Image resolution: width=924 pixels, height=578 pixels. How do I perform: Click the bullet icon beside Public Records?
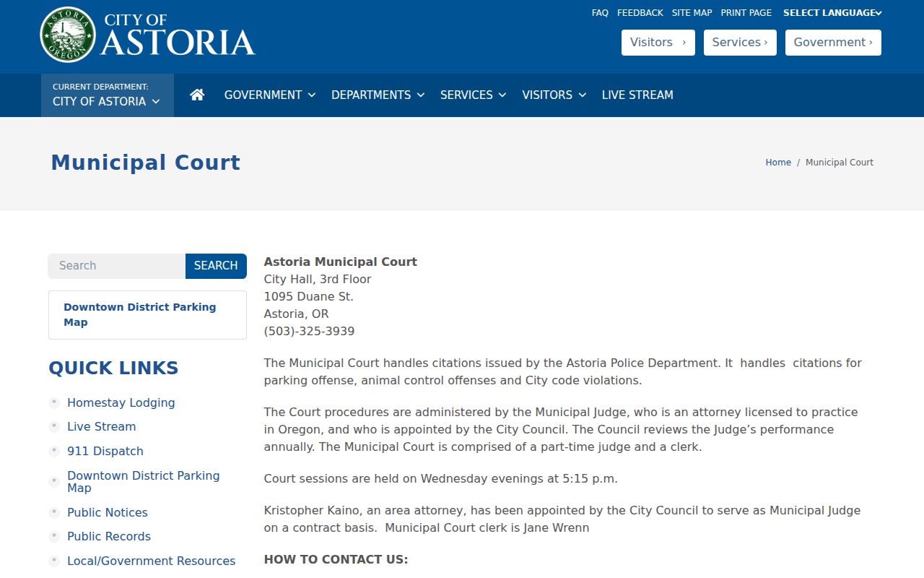pyautogui.click(x=54, y=536)
